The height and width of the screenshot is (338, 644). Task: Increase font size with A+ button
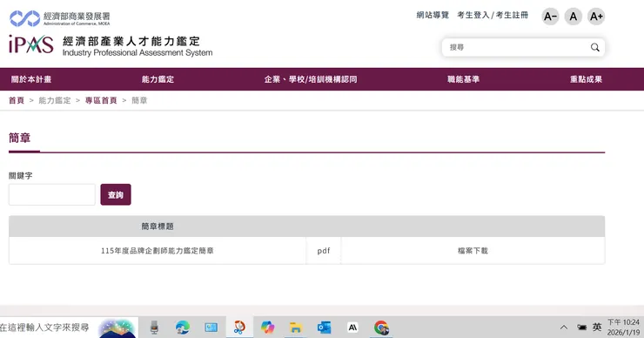point(596,17)
